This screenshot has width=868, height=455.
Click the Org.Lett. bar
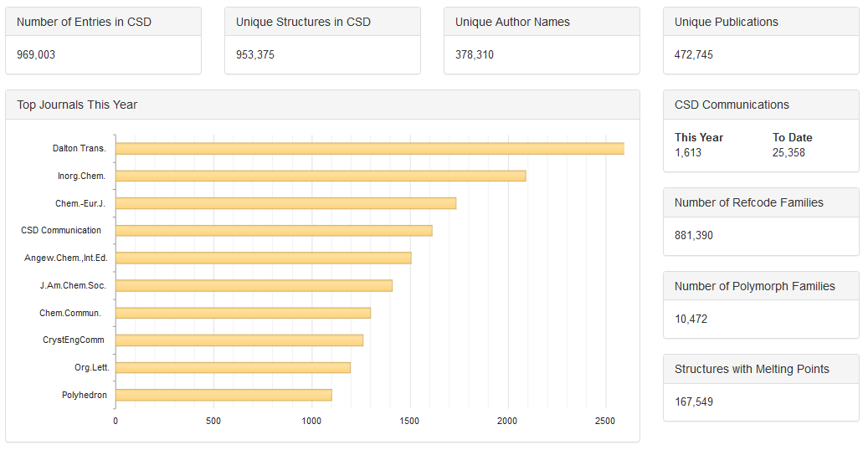(x=233, y=367)
